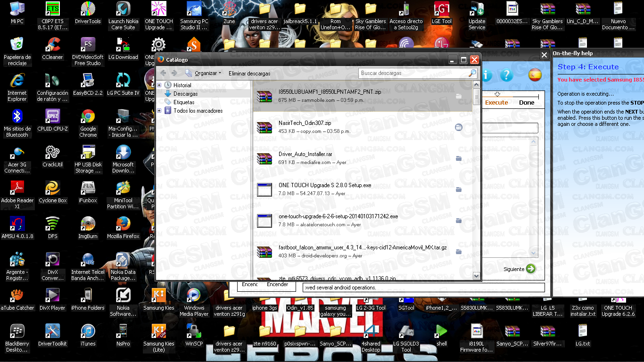The image size is (644, 362).
Task: Open Mi PC desktop icon
Action: pos(17,13)
